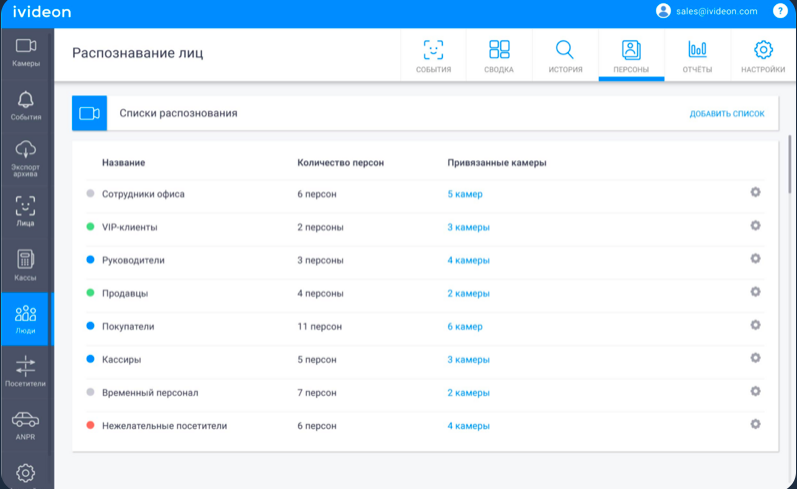The image size is (797, 489).
Task: Select the VIP-клиенты list name
Action: coord(130,227)
